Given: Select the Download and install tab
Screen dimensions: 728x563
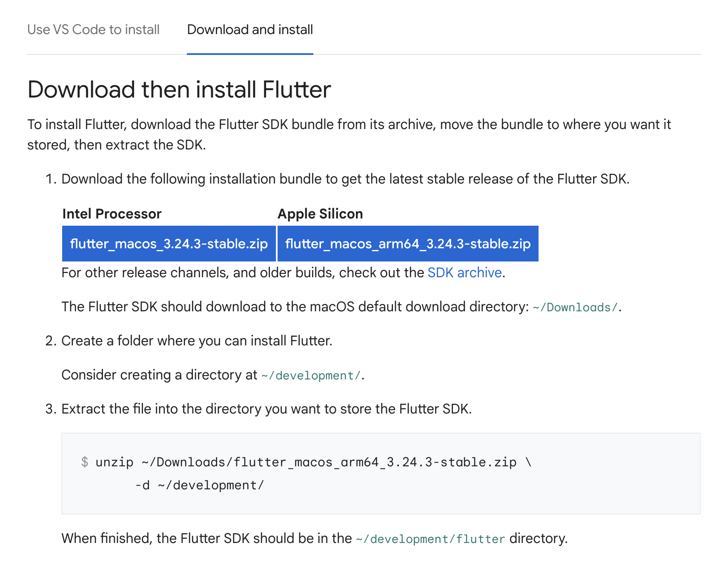Looking at the screenshot, I should 250,30.
